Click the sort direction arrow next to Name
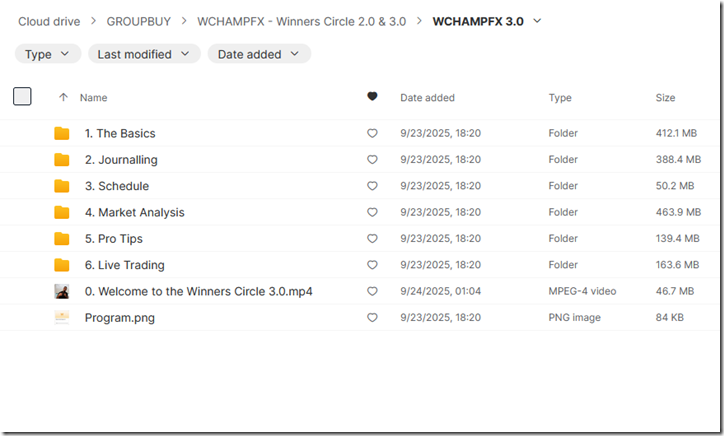The image size is (724, 436). point(63,97)
